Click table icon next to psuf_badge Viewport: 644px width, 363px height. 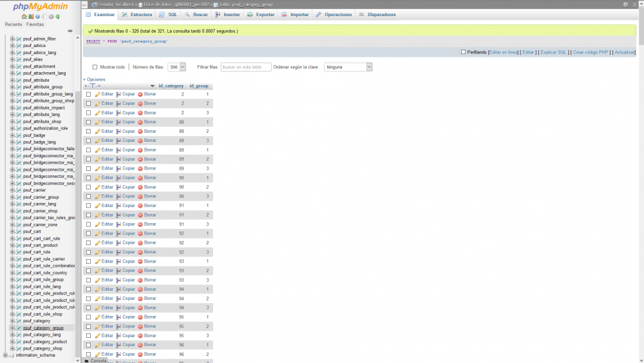pos(19,135)
